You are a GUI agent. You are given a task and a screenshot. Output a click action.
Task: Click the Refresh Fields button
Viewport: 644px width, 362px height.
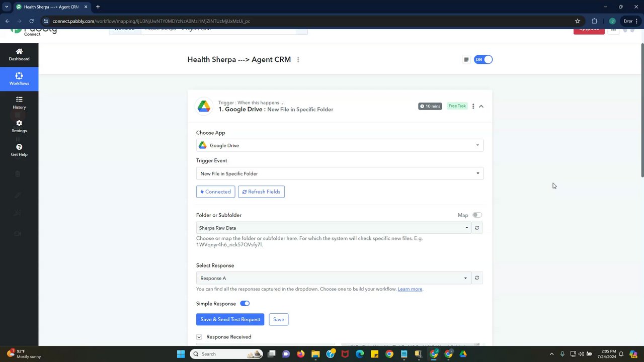point(261,192)
